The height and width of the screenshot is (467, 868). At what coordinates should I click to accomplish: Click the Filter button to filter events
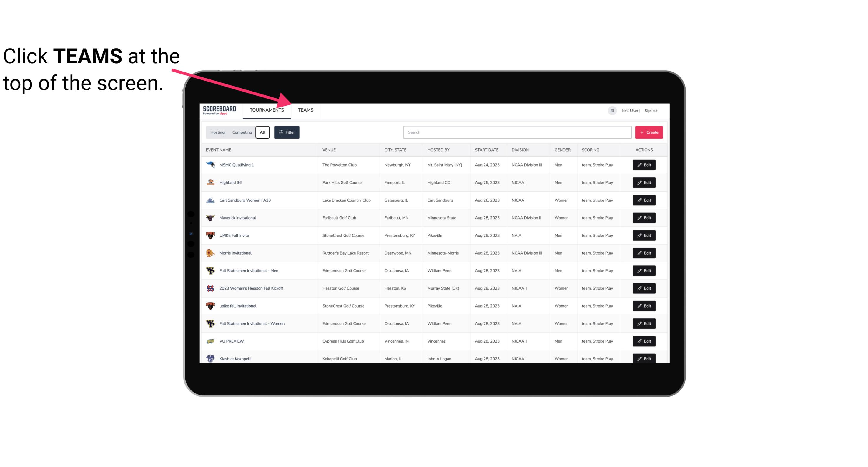tap(286, 132)
